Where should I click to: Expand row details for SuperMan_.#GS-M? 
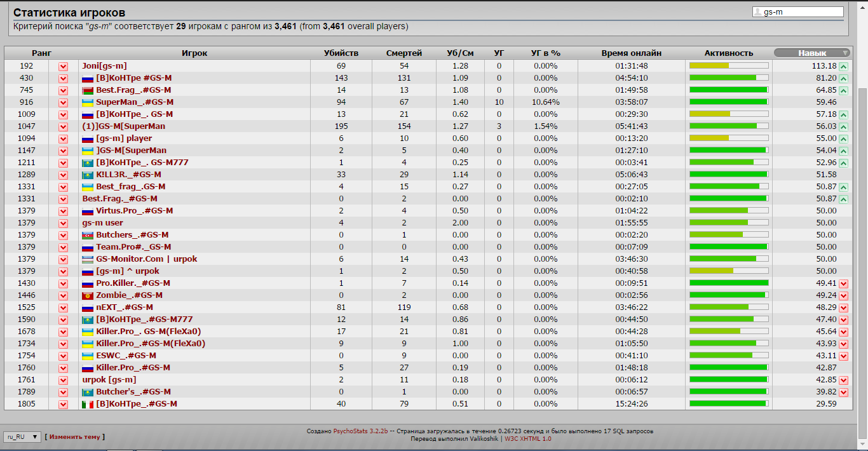tap(63, 102)
